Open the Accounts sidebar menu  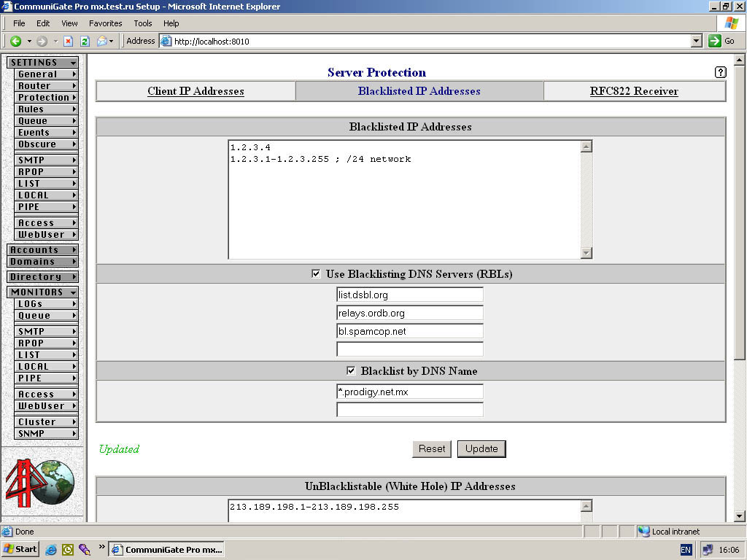point(43,249)
